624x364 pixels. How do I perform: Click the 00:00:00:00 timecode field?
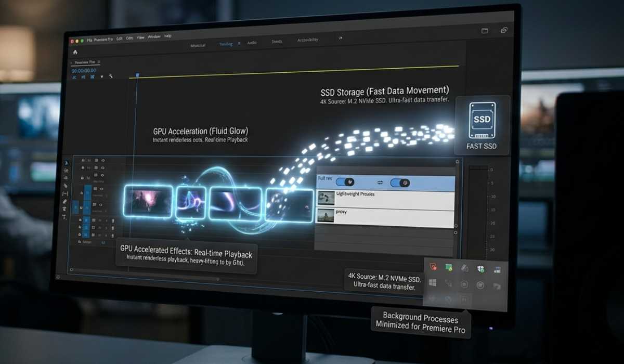click(x=84, y=71)
